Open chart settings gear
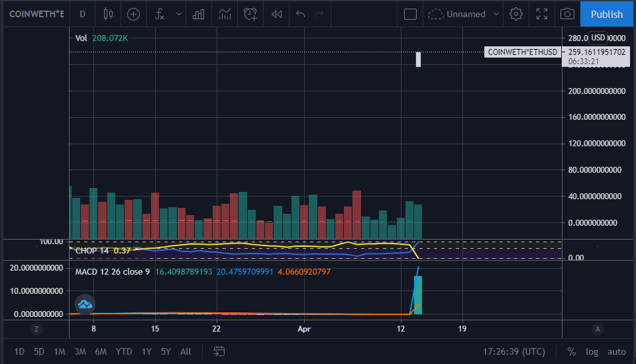The height and width of the screenshot is (364, 636). tap(516, 14)
